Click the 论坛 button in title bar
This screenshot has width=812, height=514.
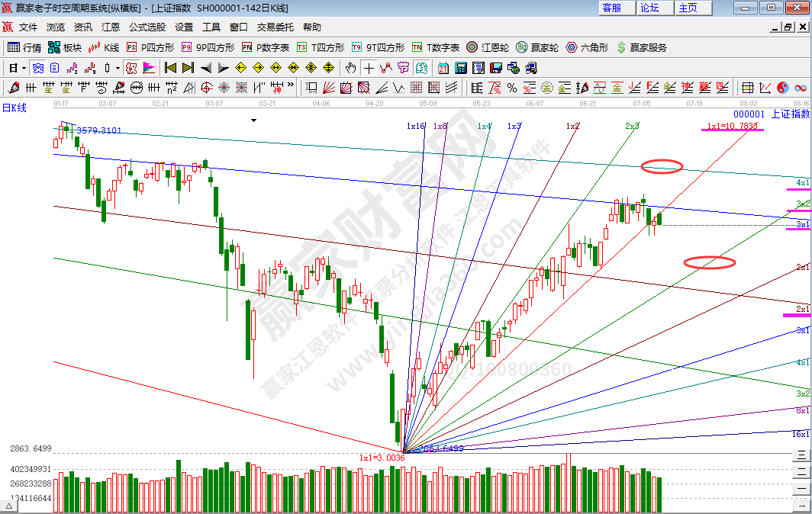coord(649,8)
